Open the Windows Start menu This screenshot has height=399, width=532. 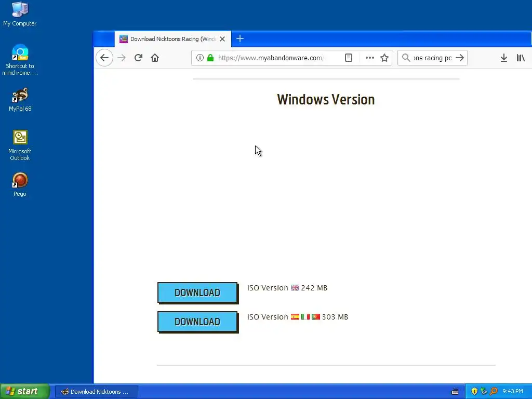25,391
